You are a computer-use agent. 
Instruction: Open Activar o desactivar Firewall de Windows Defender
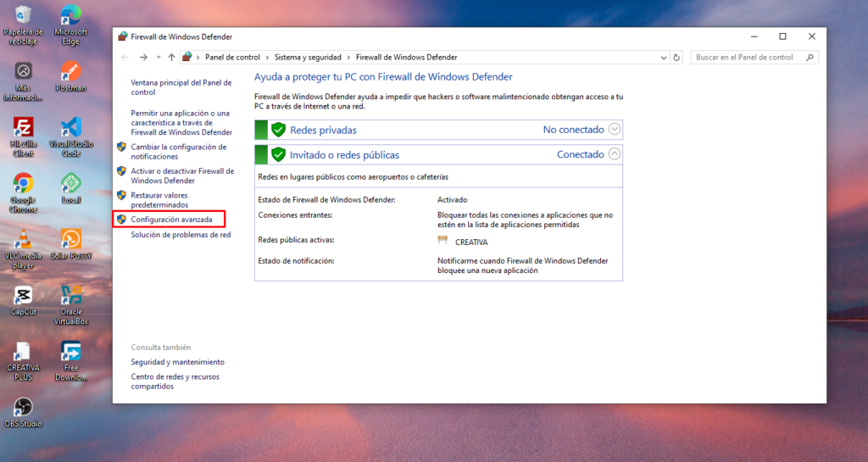click(182, 175)
